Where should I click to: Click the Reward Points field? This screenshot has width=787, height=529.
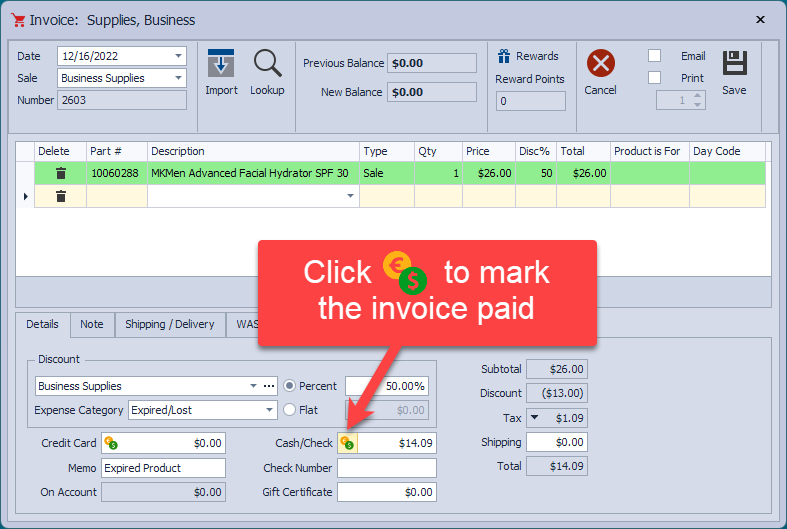click(x=531, y=101)
